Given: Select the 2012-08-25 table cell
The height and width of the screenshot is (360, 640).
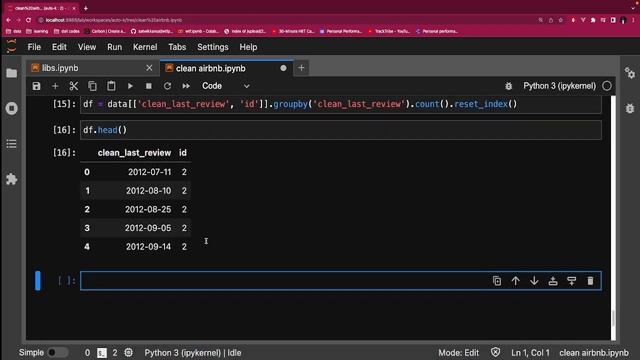Looking at the screenshot, I should pyautogui.click(x=148, y=209).
